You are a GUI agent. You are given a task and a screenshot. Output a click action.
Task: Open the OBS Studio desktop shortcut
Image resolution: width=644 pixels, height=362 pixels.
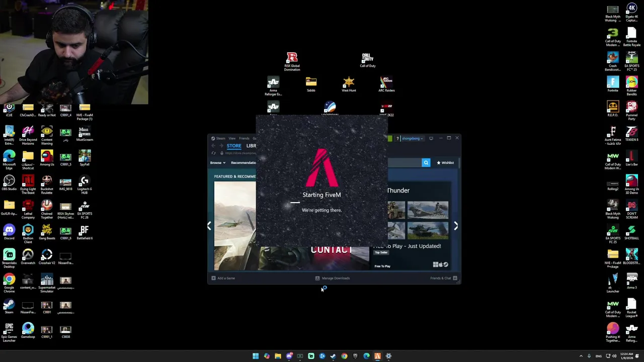pyautogui.click(x=9, y=183)
